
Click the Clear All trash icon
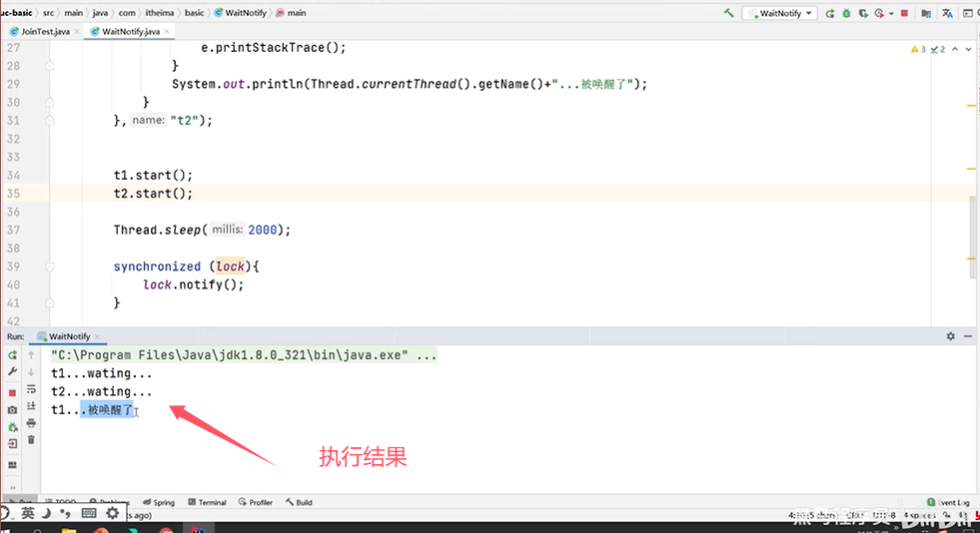coord(31,440)
